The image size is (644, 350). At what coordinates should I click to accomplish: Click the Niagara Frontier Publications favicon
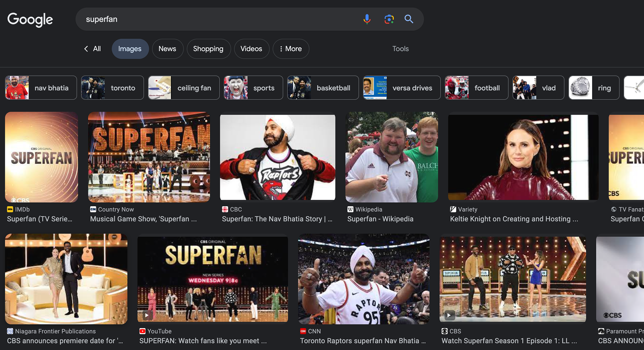pos(10,331)
